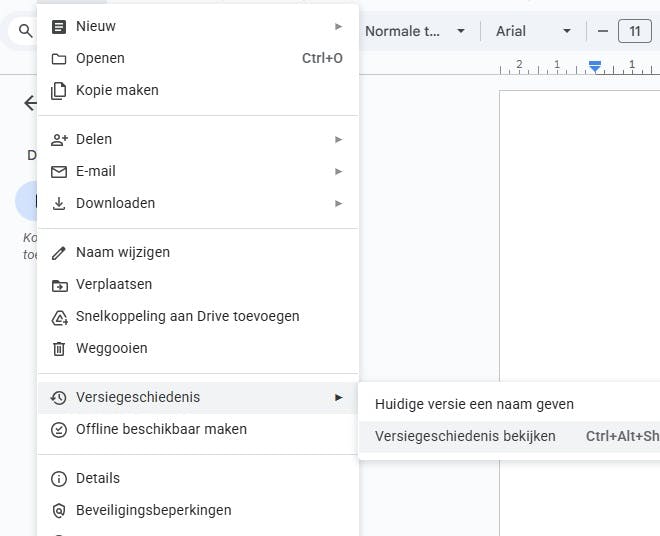Click the search magnifier icon
The width and height of the screenshot is (660, 536).
[26, 31]
